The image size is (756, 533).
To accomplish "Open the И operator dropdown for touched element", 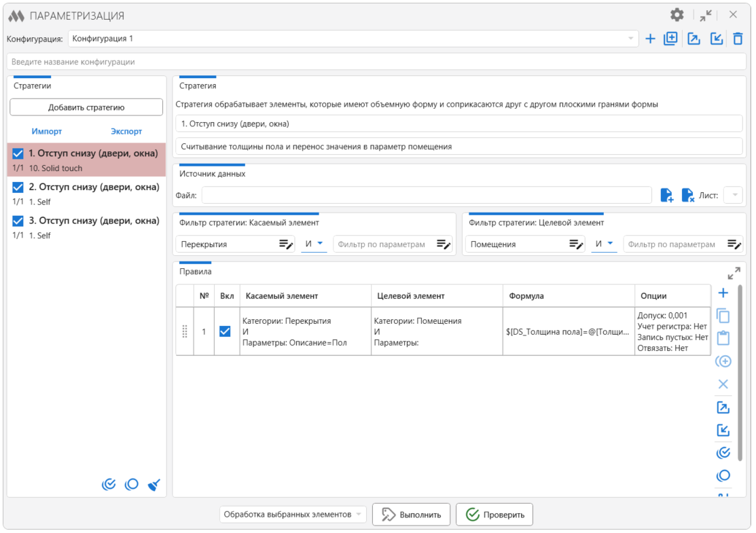I will (314, 244).
